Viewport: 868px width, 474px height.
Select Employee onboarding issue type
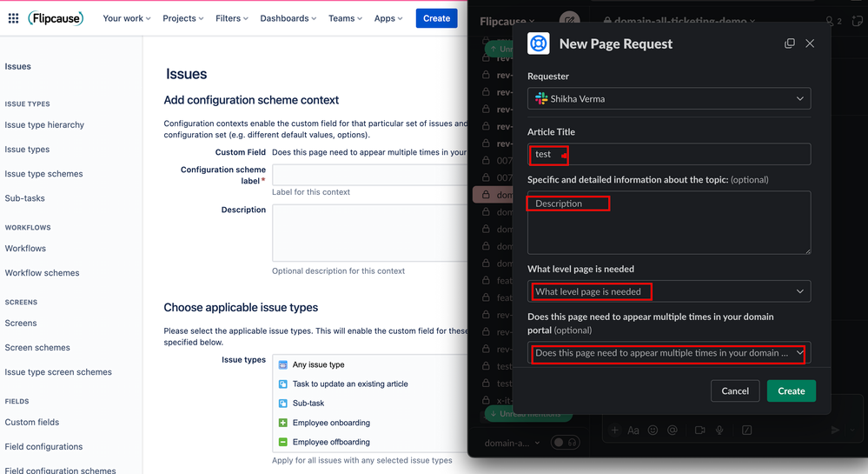click(331, 423)
